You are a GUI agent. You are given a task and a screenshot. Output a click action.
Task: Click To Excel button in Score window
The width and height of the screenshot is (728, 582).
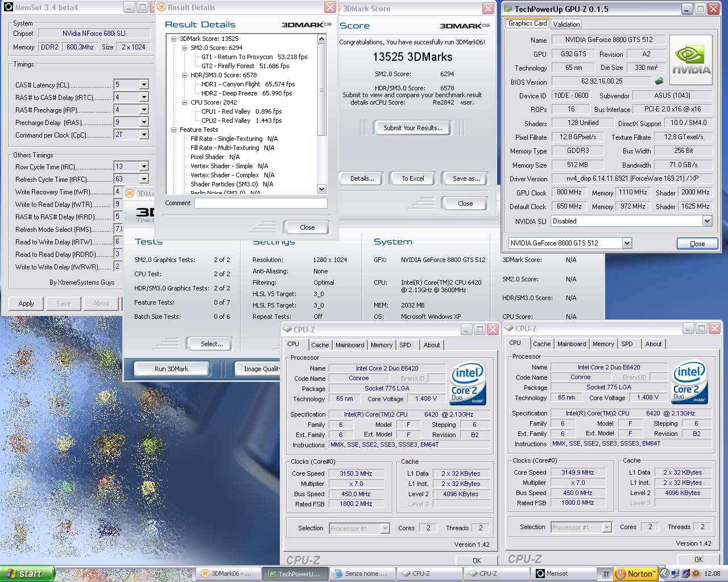point(412,178)
